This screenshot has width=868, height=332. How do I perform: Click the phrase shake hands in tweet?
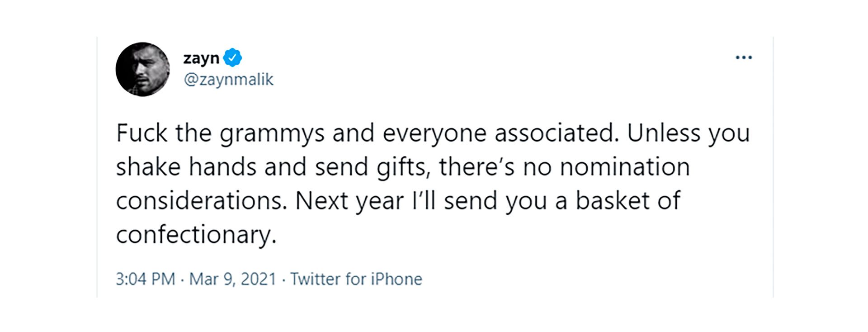click(x=186, y=166)
